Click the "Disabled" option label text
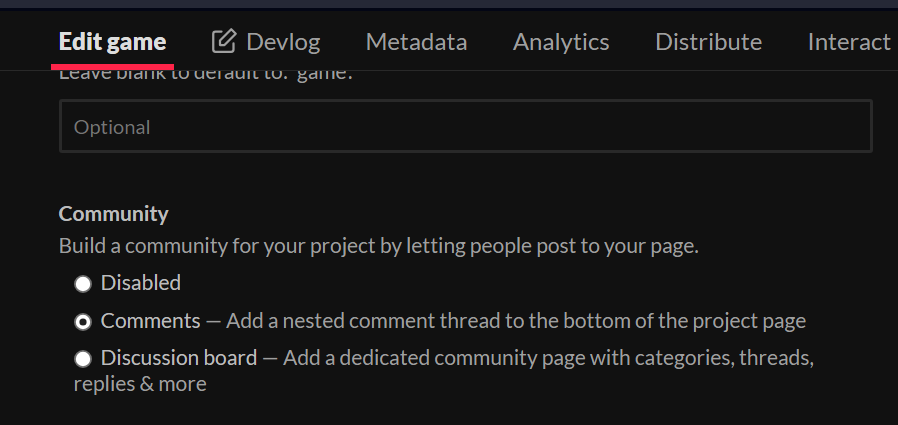The image size is (898, 425). [141, 283]
